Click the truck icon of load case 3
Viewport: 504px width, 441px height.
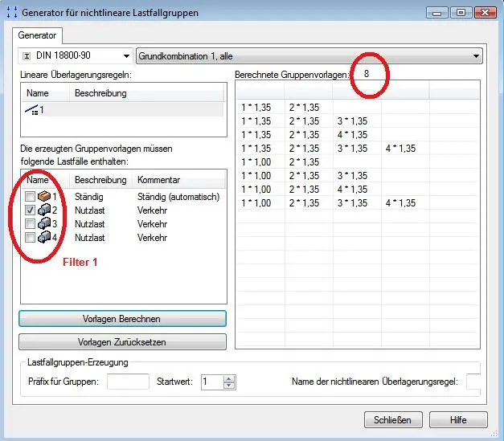pos(44,223)
